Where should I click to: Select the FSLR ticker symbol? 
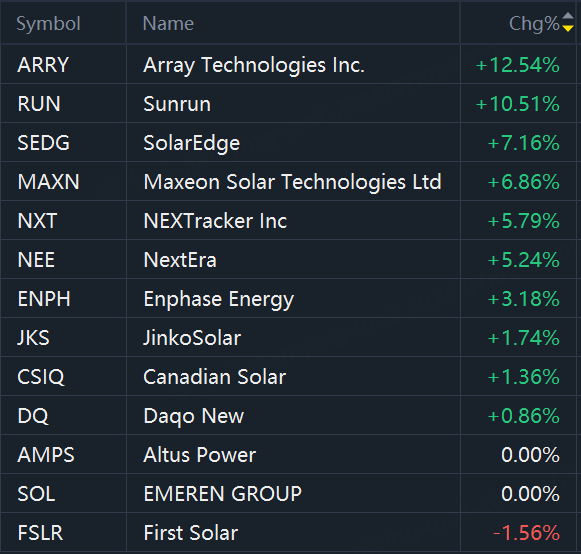[40, 533]
